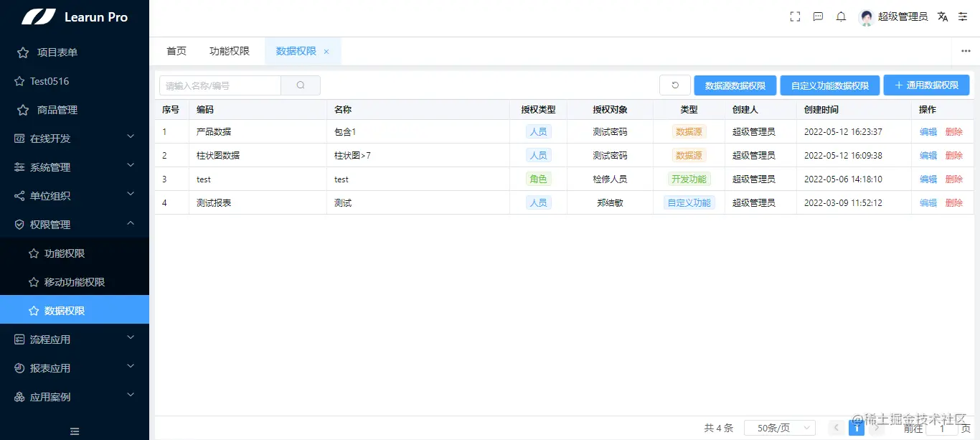Click 系统管理 sliders icon
Viewport: 980px width, 440px height.
coord(19,167)
